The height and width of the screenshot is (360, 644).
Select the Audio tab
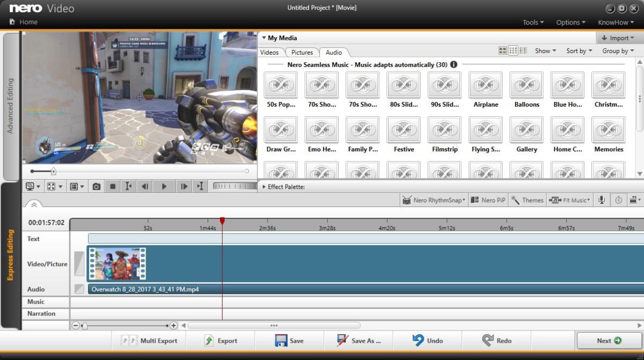coord(334,52)
